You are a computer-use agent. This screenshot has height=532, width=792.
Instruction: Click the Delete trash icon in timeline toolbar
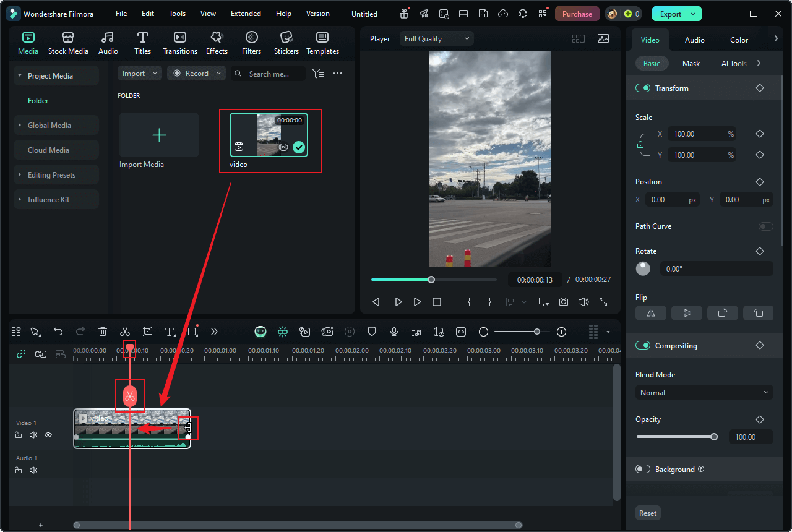pos(103,332)
